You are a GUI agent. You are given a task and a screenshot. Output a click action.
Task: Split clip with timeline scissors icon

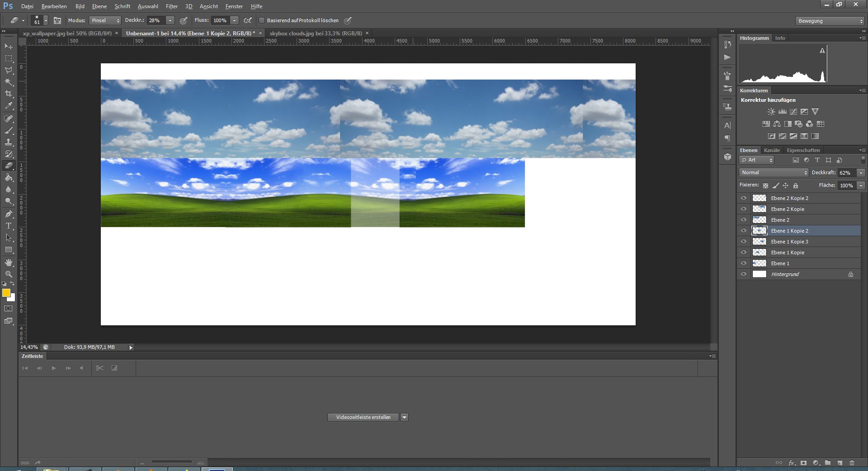click(x=100, y=368)
